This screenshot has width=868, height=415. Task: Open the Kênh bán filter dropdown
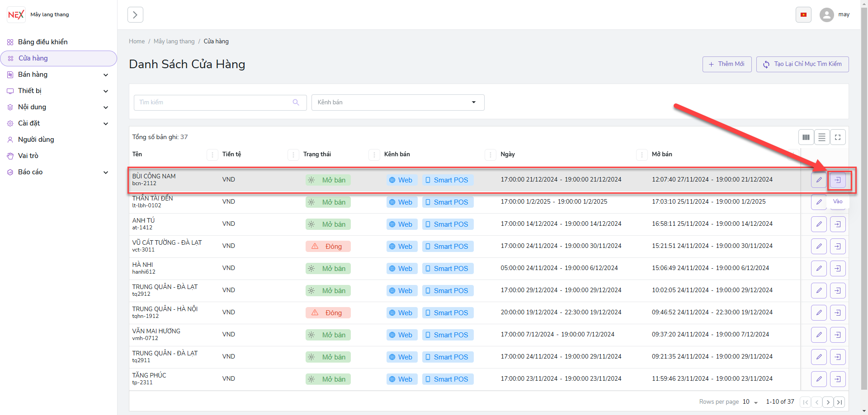click(397, 103)
